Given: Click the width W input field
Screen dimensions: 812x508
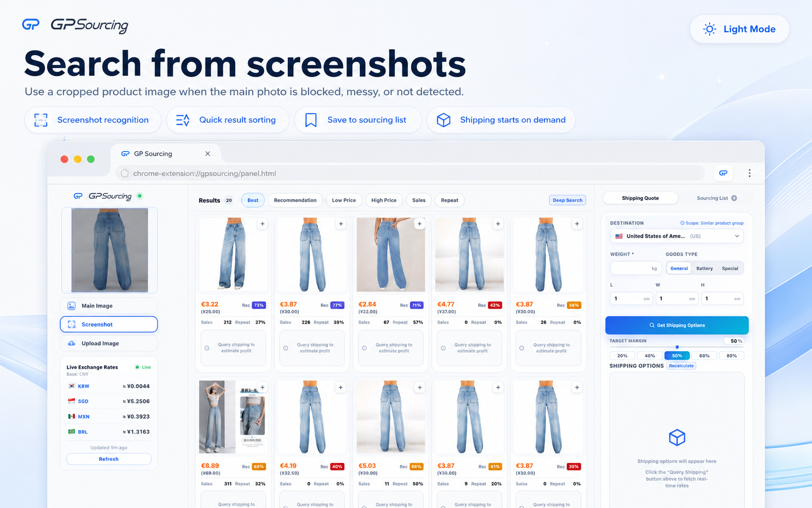Looking at the screenshot, I should coord(677,299).
